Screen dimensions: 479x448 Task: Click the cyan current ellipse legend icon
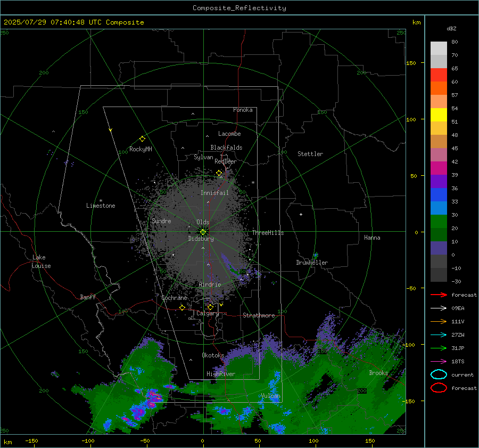[439, 374]
